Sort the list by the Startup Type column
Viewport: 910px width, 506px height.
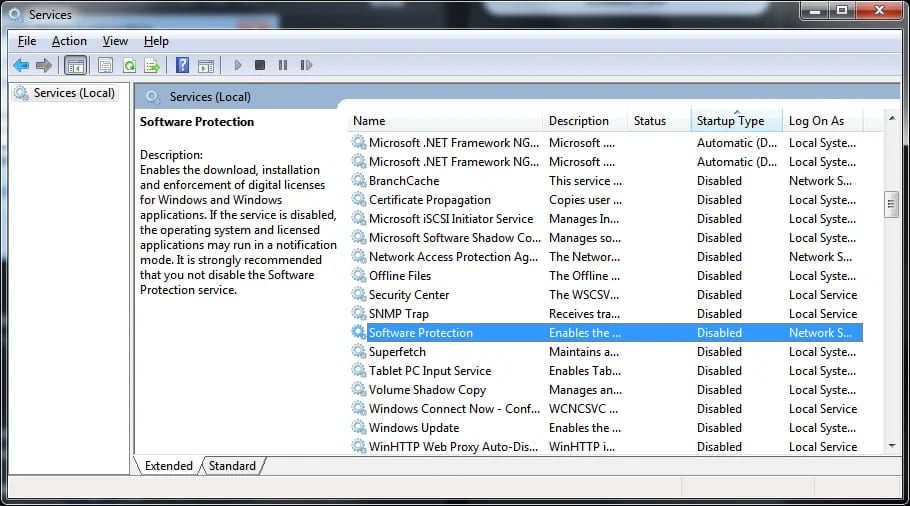click(x=730, y=121)
